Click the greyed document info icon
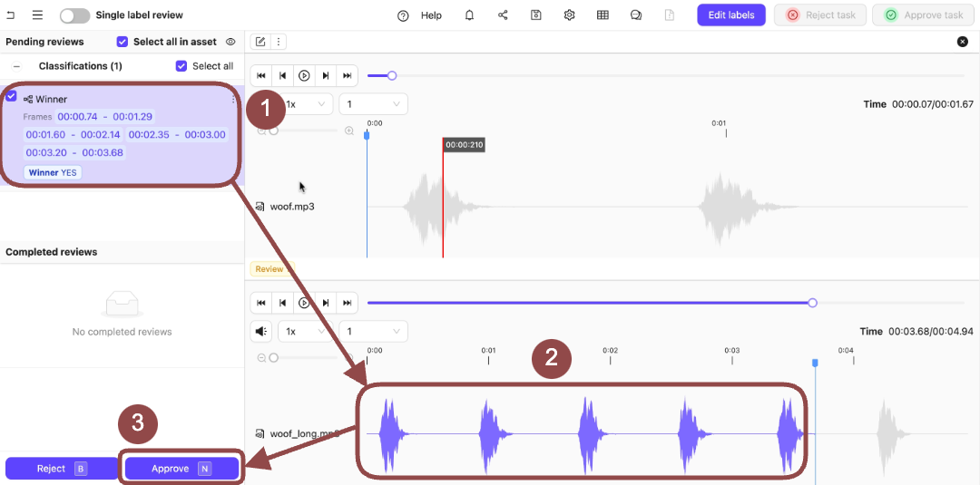The width and height of the screenshot is (980, 485). point(670,15)
